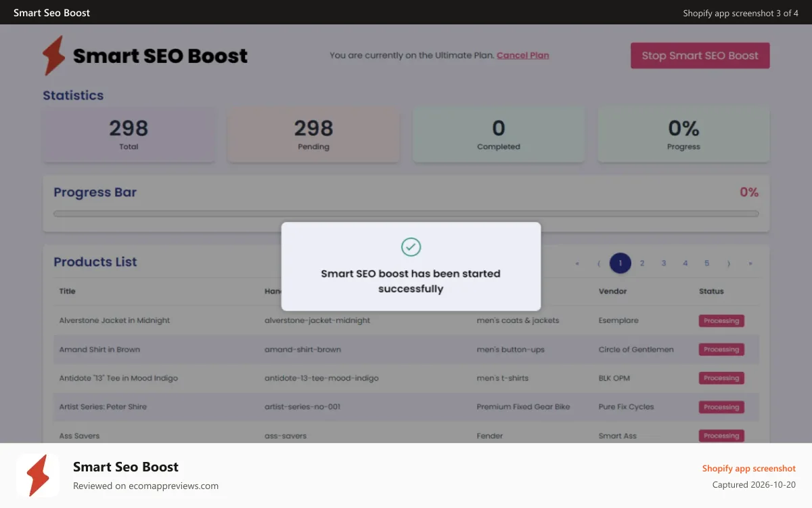Click handle 'amand-shirt-brown'
This screenshot has height=508, width=812.
302,350
